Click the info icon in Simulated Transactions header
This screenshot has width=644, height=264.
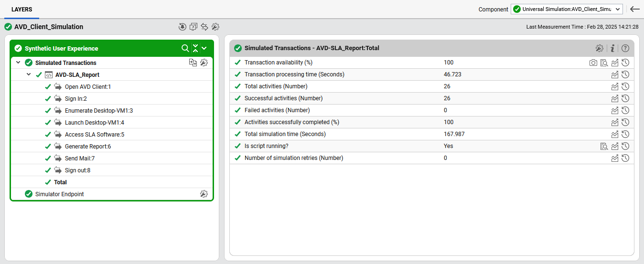click(x=612, y=48)
